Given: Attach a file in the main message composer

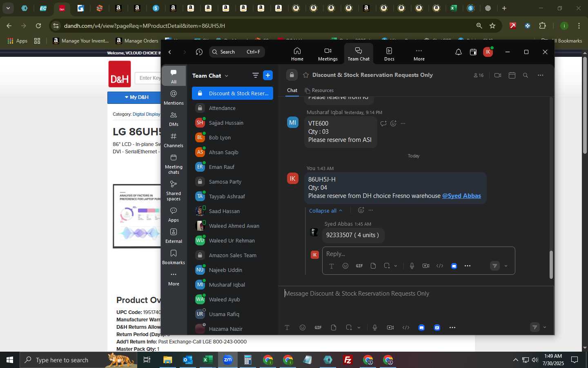Looking at the screenshot, I should tap(334, 328).
